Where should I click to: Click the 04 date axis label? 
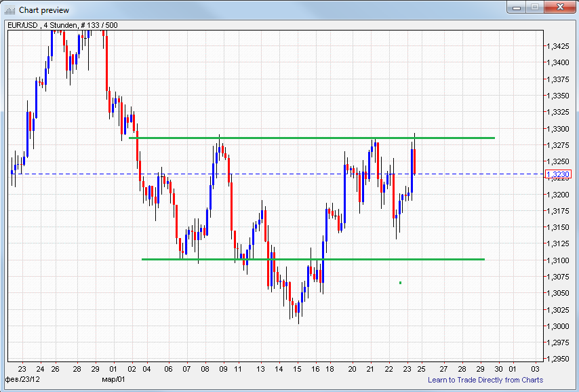[146, 369]
